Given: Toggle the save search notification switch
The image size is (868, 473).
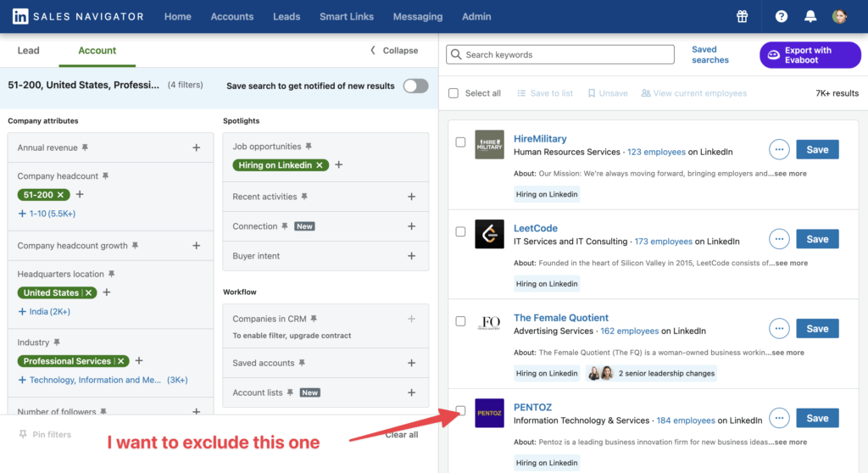Looking at the screenshot, I should tap(415, 86).
